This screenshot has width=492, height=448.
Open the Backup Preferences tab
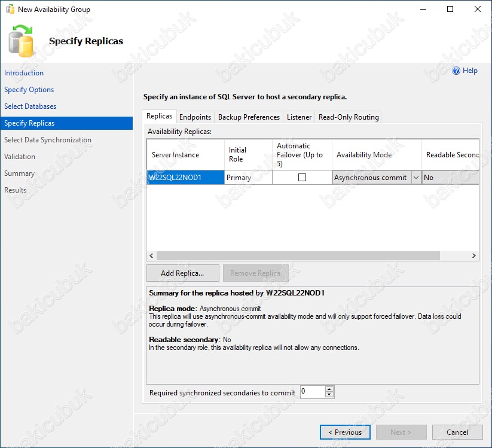tap(249, 117)
